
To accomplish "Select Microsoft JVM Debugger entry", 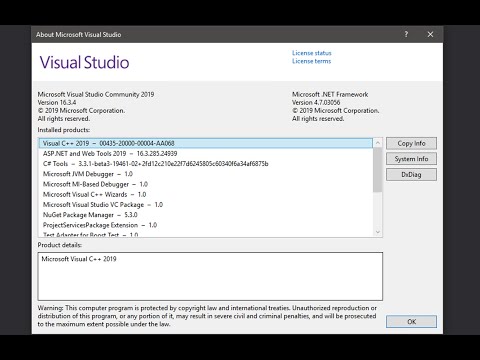I will 206,174.
